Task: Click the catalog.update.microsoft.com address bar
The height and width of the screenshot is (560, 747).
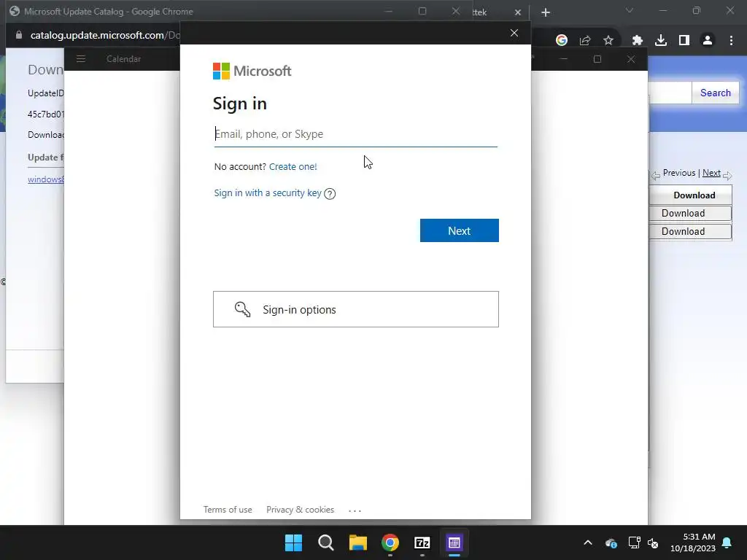Action: (105, 35)
